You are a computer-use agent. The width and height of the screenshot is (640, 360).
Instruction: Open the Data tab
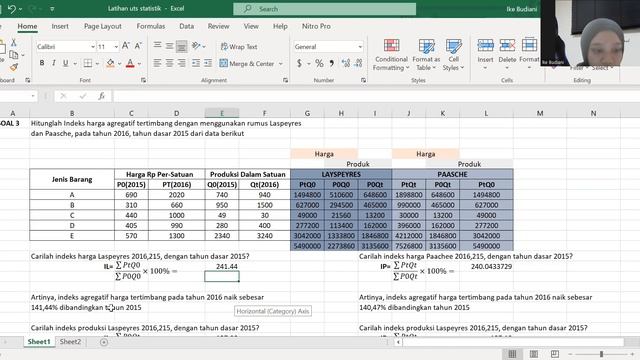187,26
